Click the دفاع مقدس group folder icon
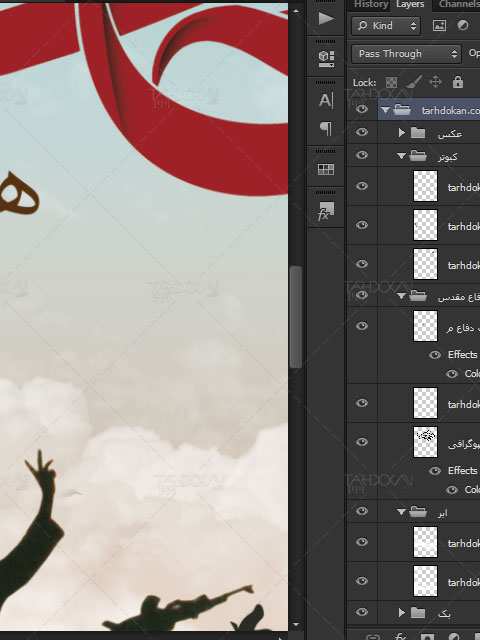Screen dimensions: 480x640 point(418,295)
